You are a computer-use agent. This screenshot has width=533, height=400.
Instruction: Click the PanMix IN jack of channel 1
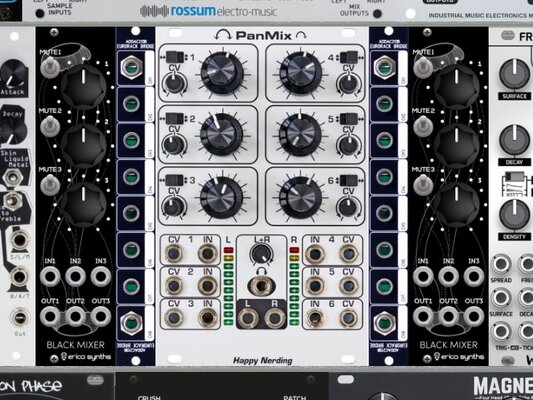207,254
